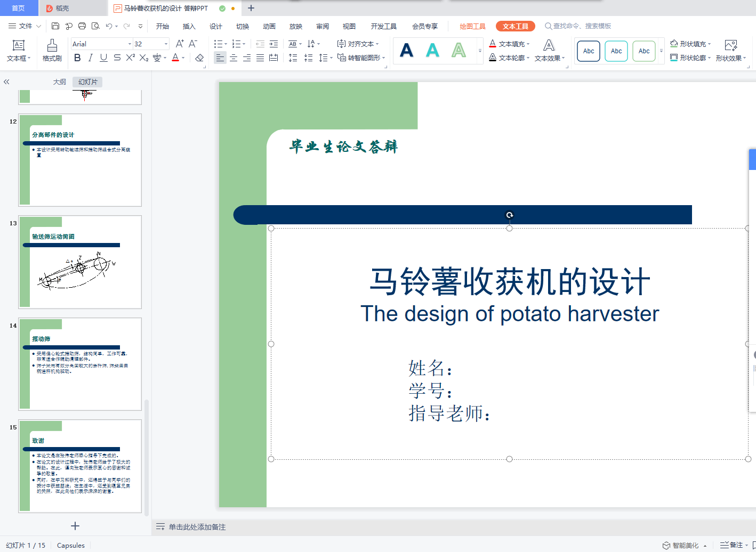Open the 插入 ribbon tab
Viewport: 756px width, 552px height.
[189, 26]
